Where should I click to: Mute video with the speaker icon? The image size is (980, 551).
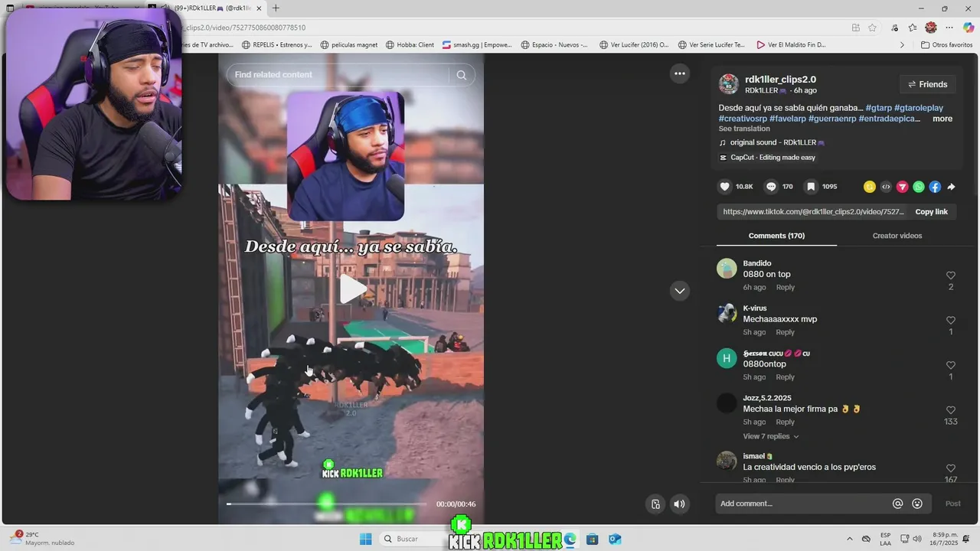point(679,504)
